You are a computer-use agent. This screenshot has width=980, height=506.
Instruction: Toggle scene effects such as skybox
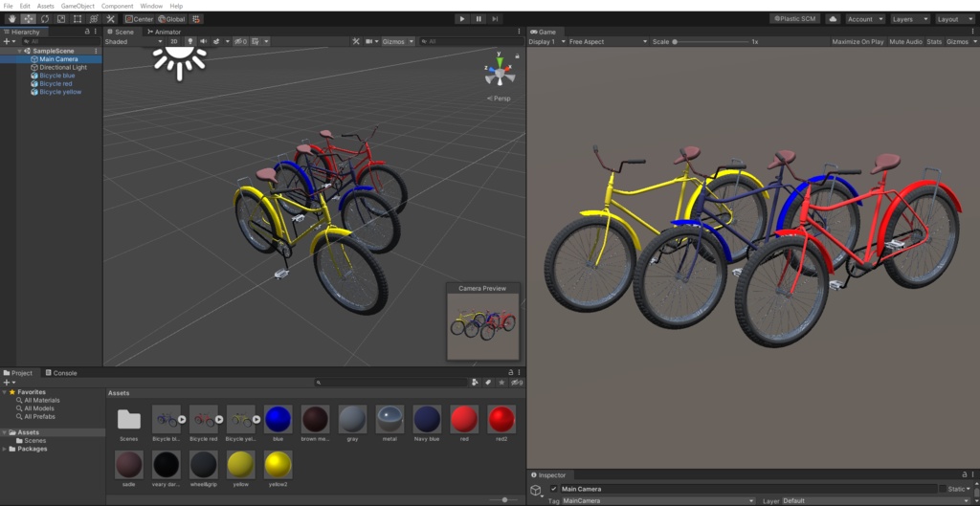pos(216,41)
